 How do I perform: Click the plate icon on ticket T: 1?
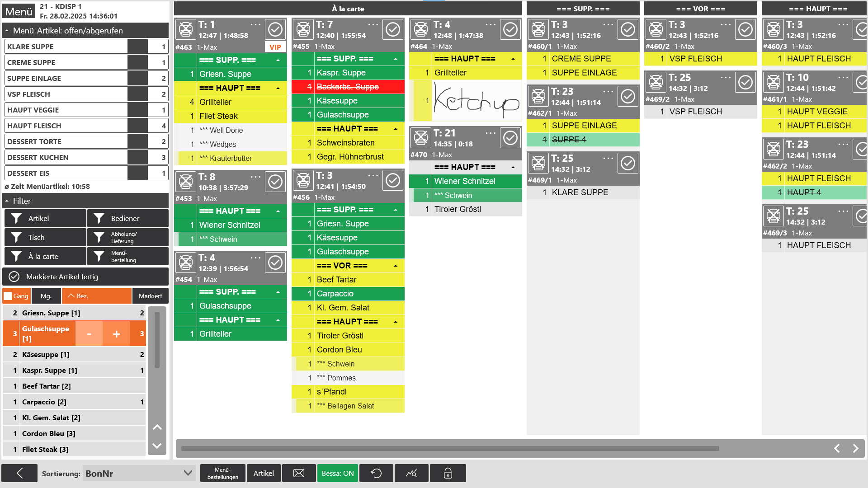(185, 29)
